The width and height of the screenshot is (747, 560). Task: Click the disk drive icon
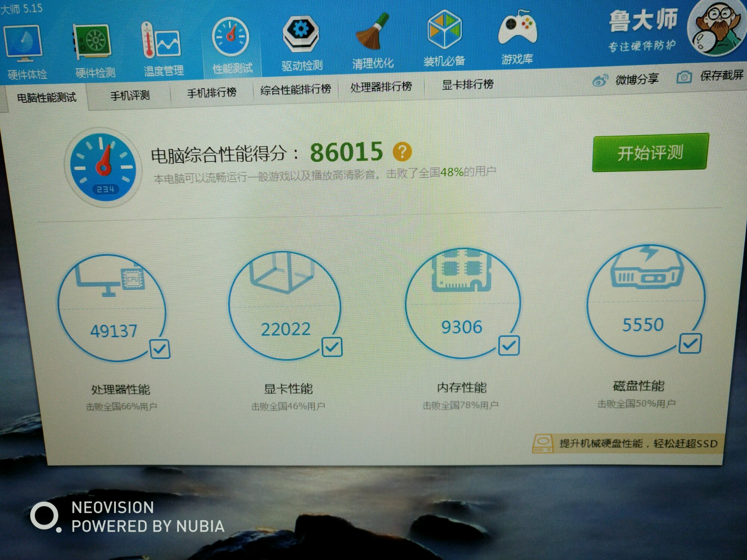coord(647,267)
